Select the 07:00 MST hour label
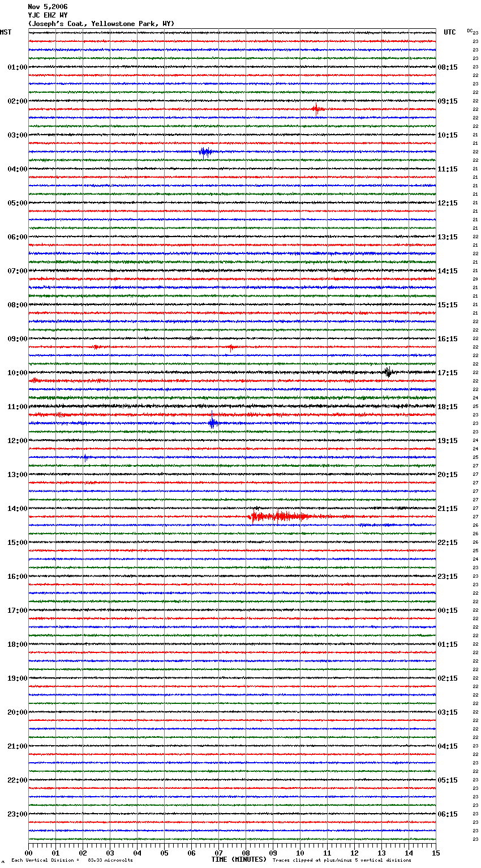 point(18,271)
